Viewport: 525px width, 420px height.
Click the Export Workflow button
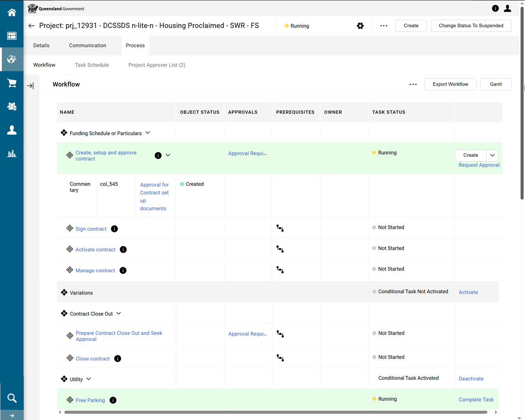(x=450, y=84)
